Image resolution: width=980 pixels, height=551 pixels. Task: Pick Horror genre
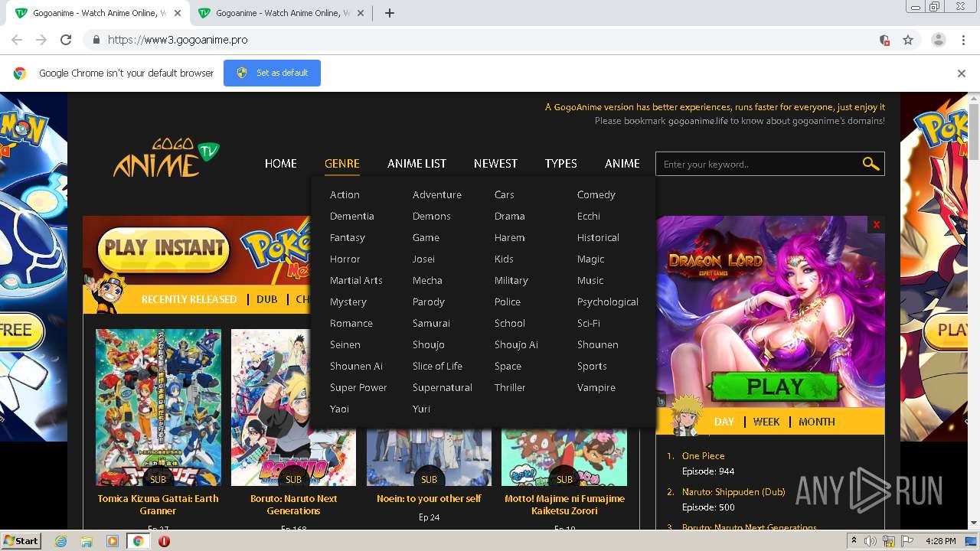pyautogui.click(x=345, y=259)
